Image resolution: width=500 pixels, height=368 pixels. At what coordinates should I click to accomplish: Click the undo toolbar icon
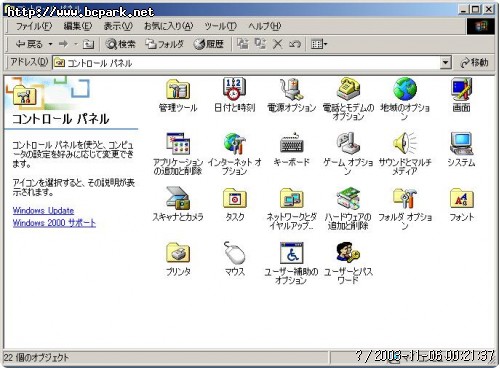point(295,44)
